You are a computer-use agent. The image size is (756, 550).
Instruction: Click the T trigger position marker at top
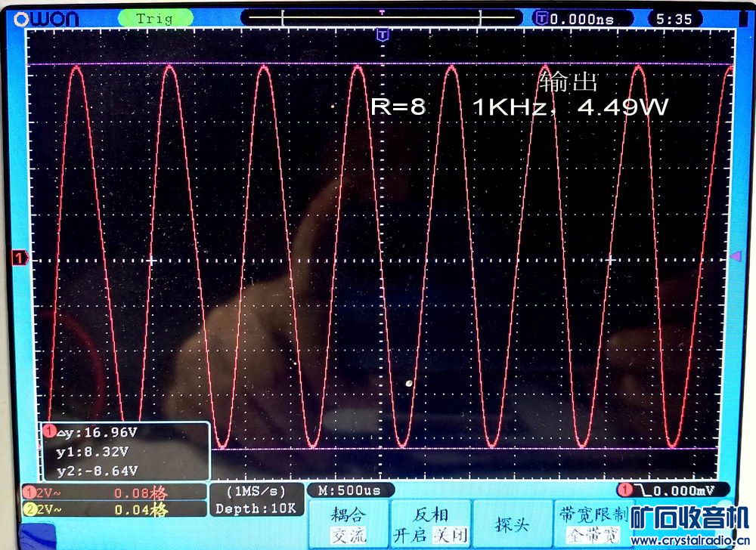383,35
